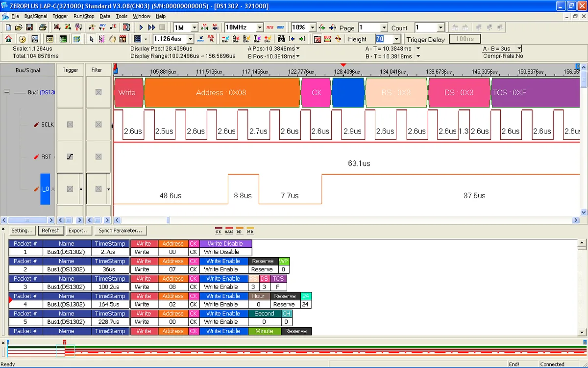
Task: Click packet 3 timestamp 100.2us cell
Action: pos(110,287)
